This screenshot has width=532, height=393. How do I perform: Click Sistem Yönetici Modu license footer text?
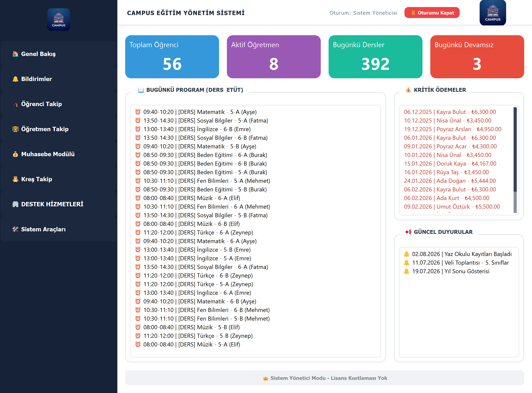click(x=329, y=378)
